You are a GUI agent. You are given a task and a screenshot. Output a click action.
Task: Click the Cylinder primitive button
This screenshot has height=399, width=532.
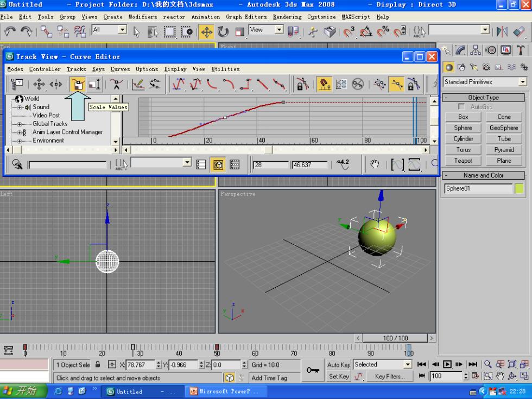tap(463, 139)
